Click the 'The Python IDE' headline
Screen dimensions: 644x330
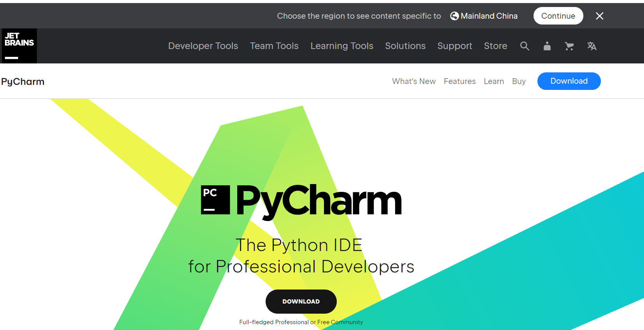point(299,245)
